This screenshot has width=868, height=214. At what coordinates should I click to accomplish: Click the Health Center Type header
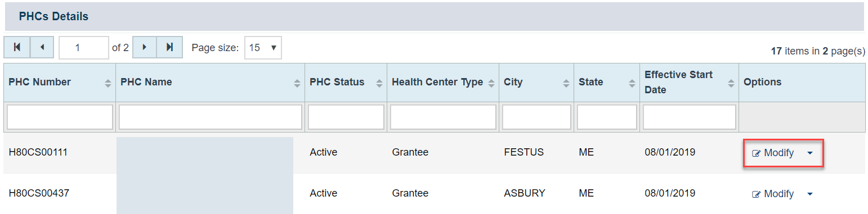(437, 82)
